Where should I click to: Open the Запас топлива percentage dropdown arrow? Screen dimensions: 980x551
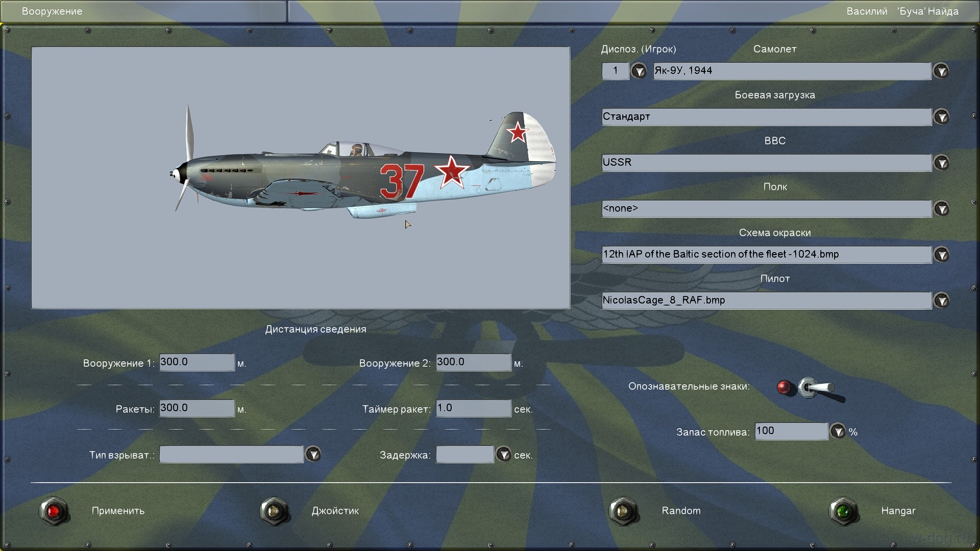point(838,432)
